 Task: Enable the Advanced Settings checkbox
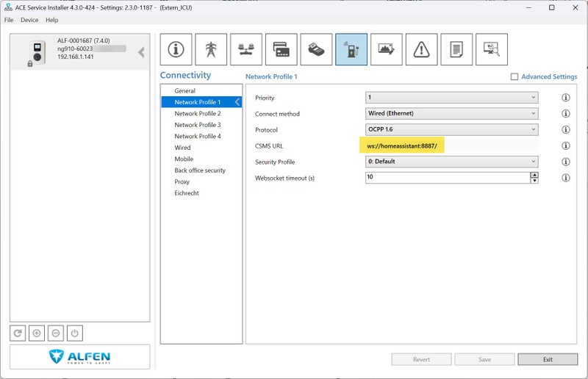(x=514, y=76)
